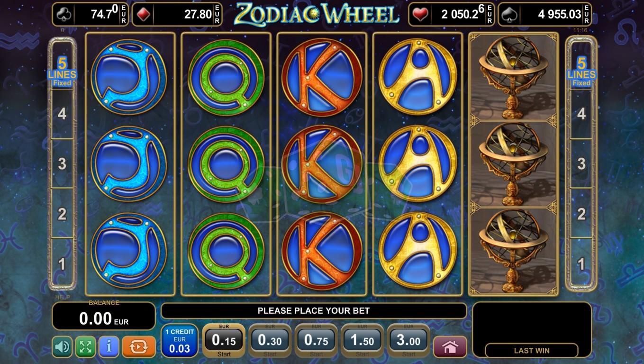Select the 0.75 EUR bet button

tap(316, 341)
